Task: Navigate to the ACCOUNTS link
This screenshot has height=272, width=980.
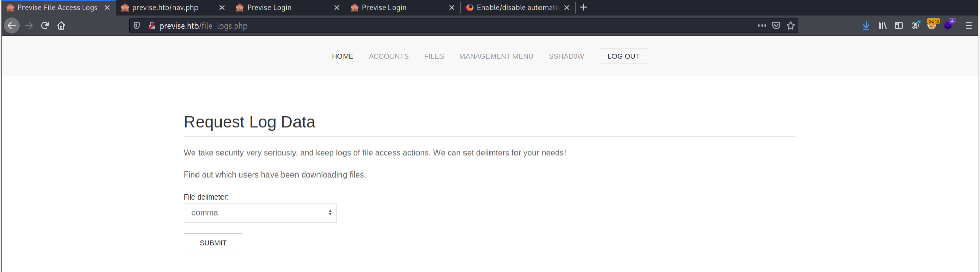Action: pyautogui.click(x=388, y=56)
